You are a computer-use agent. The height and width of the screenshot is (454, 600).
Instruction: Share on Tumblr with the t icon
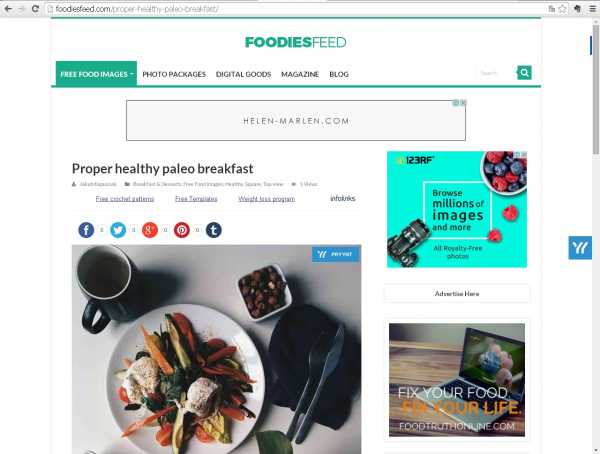[214, 230]
